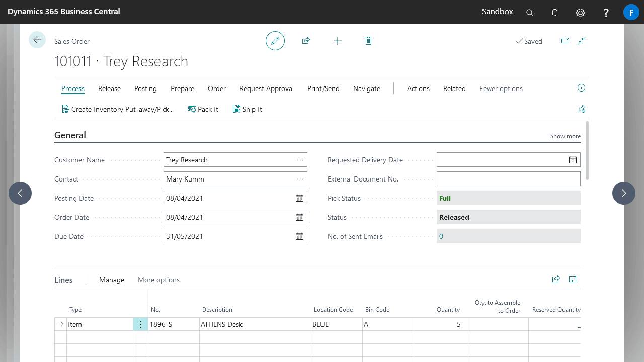Open the search magnifier icon
Image resolution: width=644 pixels, height=362 pixels.
coord(530,13)
